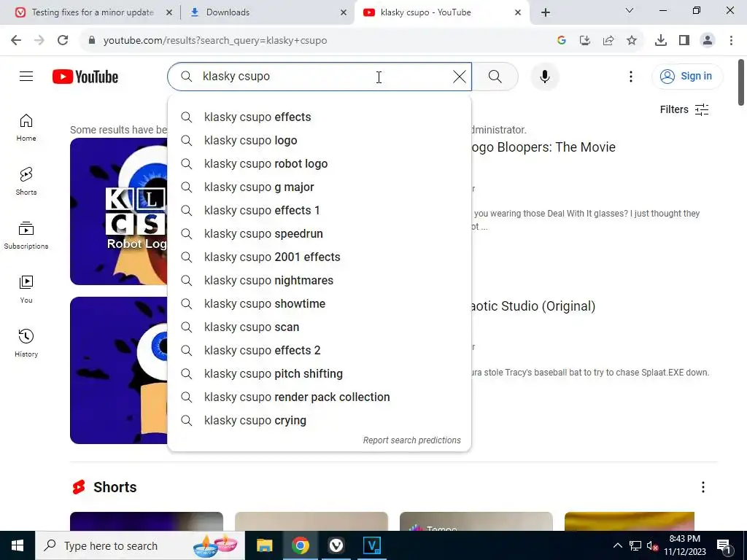This screenshot has height=560, width=747.
Task: Open a new browser tab
Action: pos(546,12)
